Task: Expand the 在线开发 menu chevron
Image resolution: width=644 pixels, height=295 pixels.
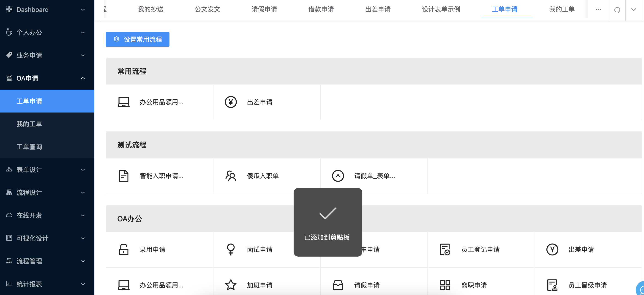Action: tap(83, 215)
